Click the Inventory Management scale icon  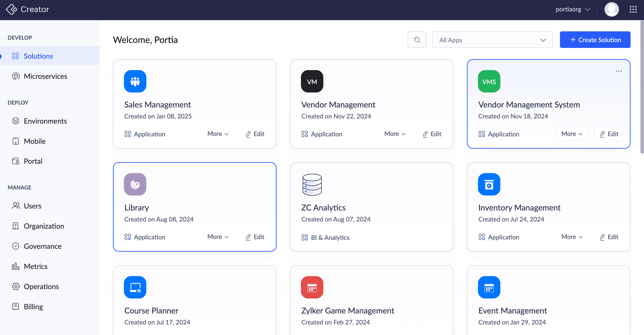[489, 184]
